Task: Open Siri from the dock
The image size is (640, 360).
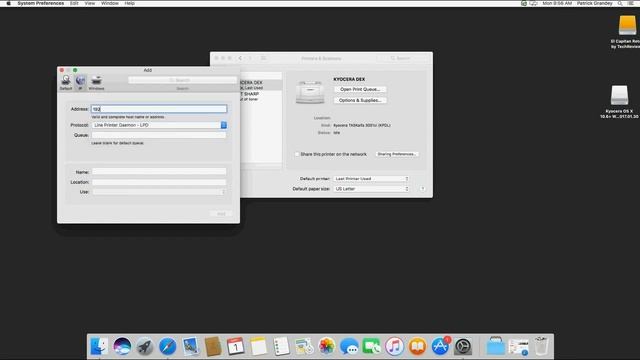Action: 122,347
